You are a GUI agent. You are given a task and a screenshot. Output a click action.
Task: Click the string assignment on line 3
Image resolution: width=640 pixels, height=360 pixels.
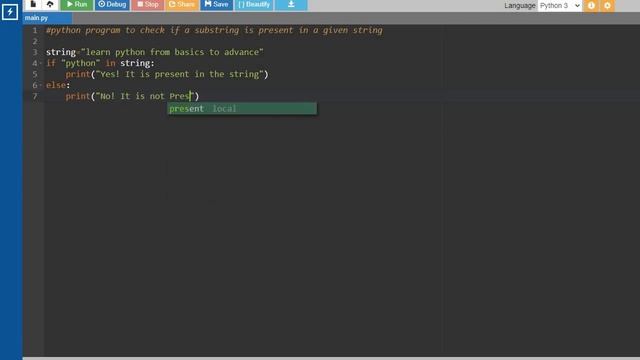pyautogui.click(x=155, y=52)
